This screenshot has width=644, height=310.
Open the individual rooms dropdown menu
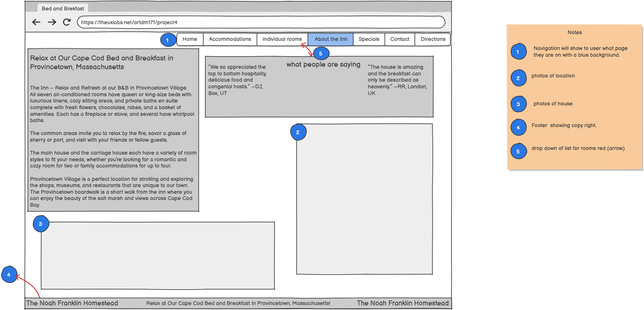coord(282,39)
